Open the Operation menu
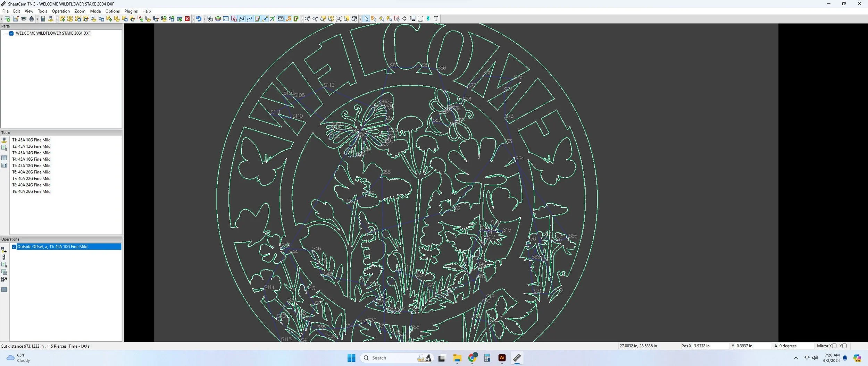 (x=61, y=11)
